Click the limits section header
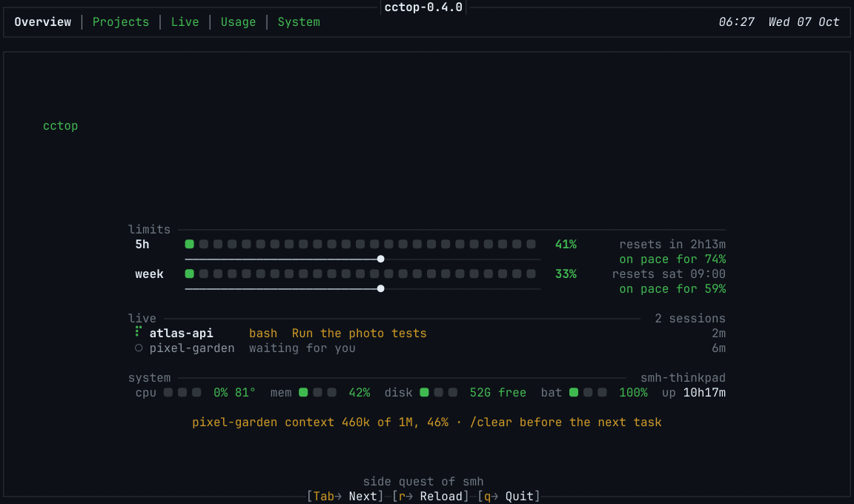The image size is (854, 504). (x=149, y=229)
